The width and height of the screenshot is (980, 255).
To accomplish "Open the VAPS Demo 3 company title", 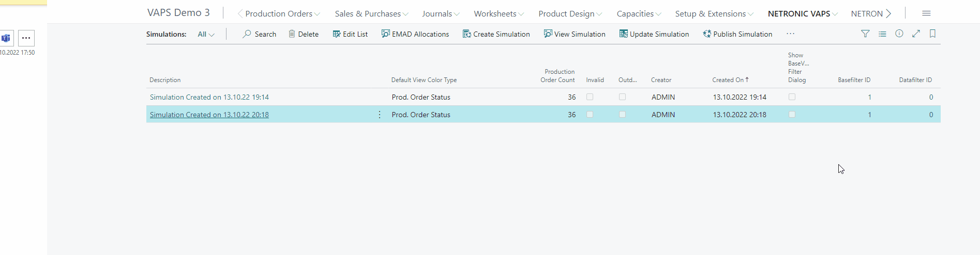I will tap(178, 13).
